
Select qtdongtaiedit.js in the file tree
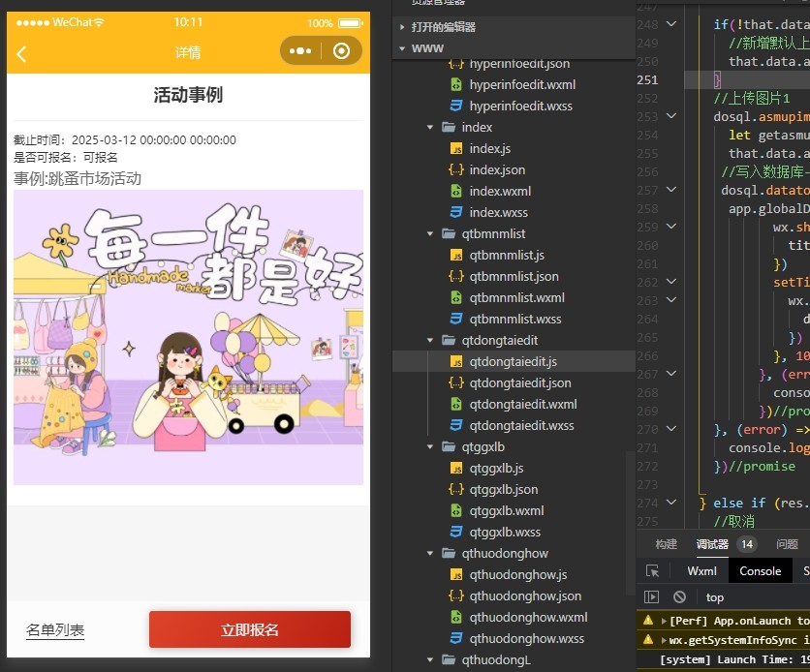point(513,362)
